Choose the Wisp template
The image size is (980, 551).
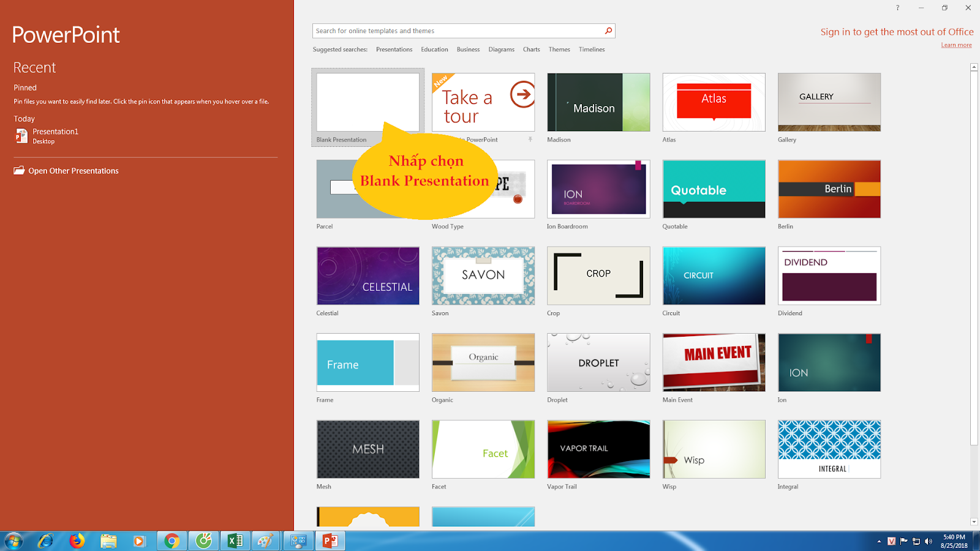[x=714, y=449]
